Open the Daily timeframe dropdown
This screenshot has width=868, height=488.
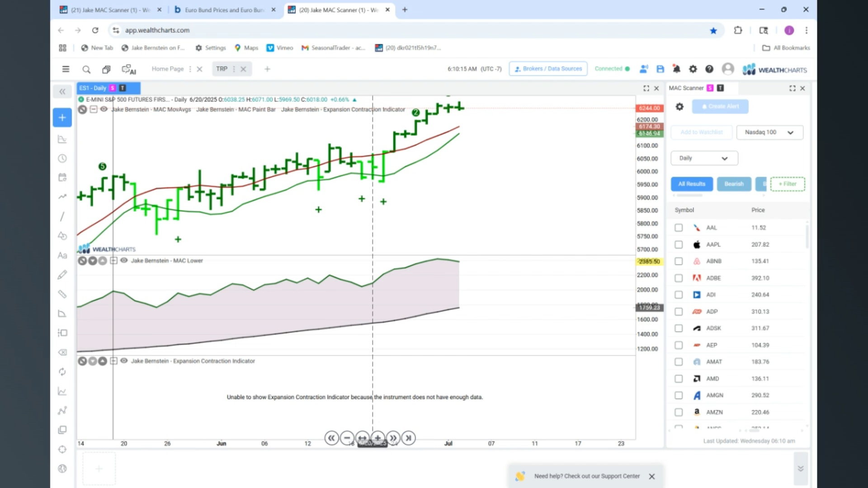[x=704, y=158]
